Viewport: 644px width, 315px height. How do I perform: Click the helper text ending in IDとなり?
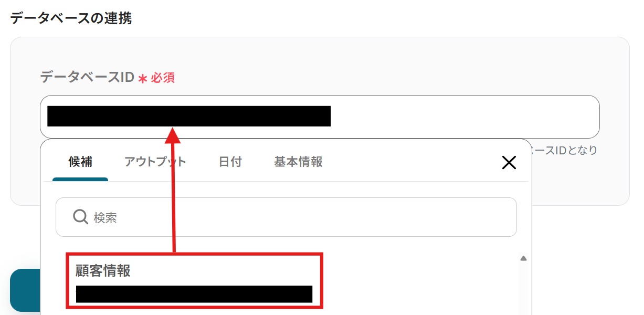coord(565,150)
